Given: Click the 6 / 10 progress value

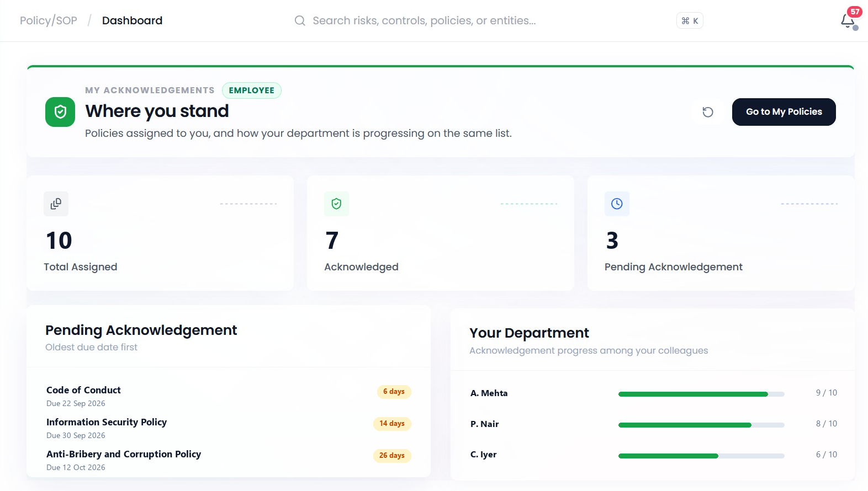Looking at the screenshot, I should (x=827, y=455).
